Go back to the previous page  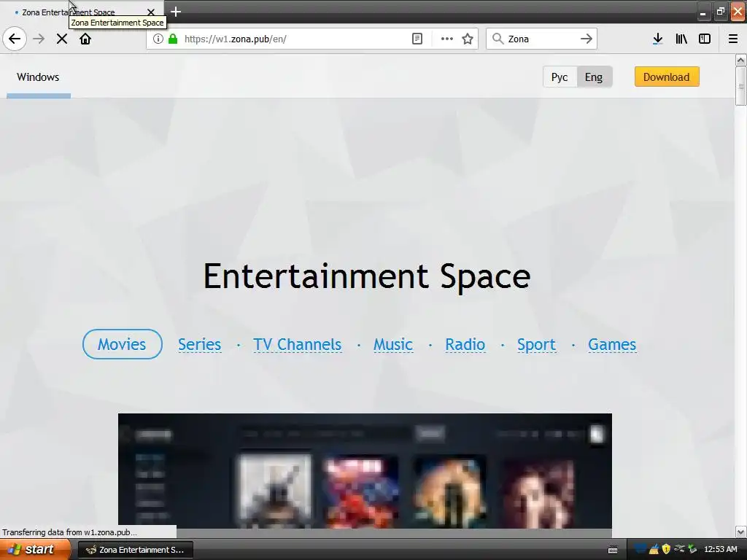(15, 39)
